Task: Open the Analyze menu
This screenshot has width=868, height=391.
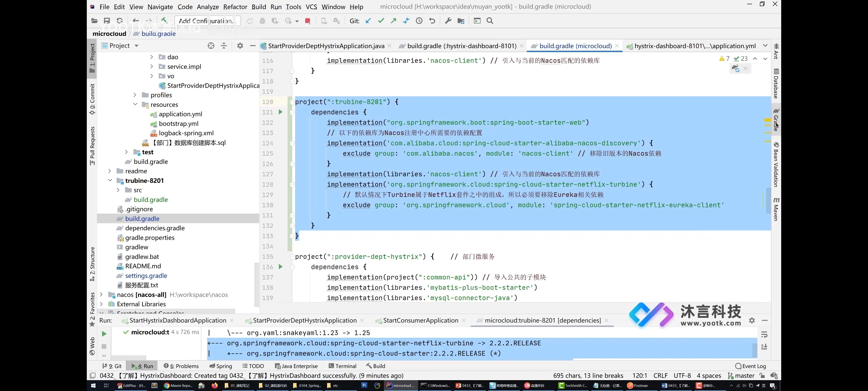Action: tap(208, 7)
